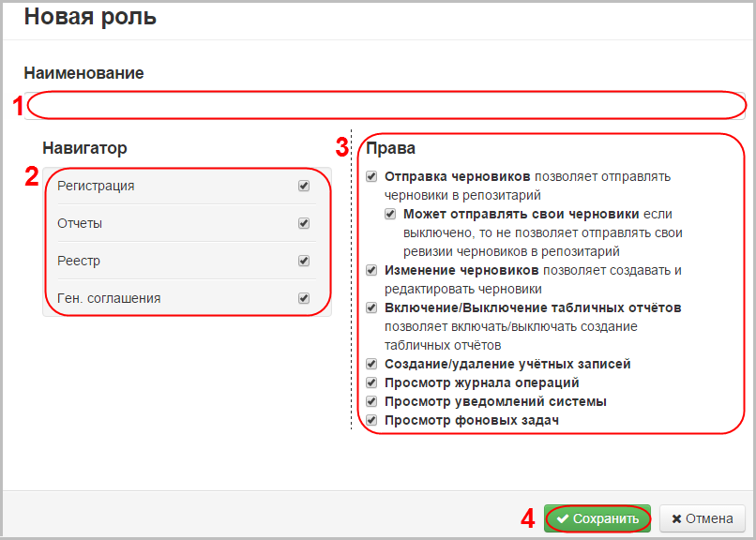Screen dimensions: 756x540
Task: Click the Отчеты row label text
Action: tap(80, 223)
